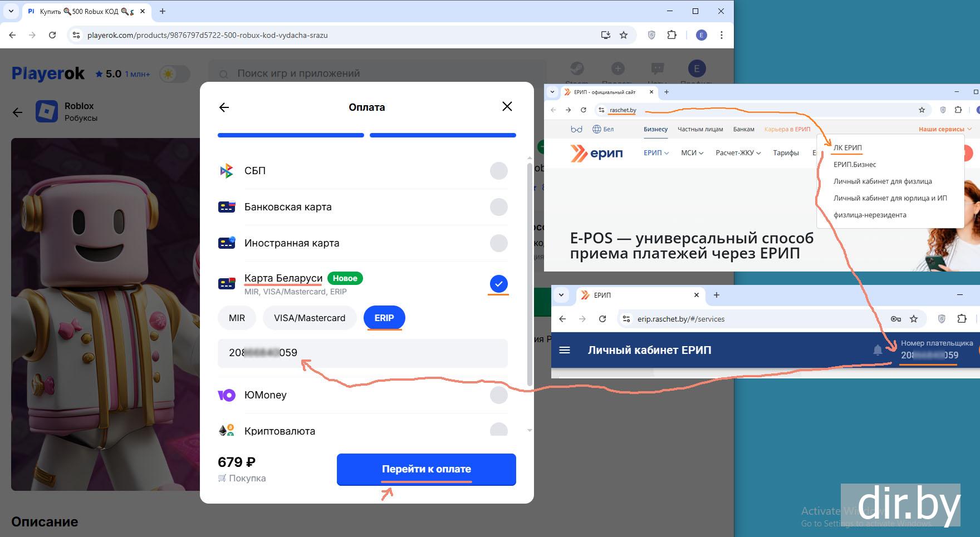This screenshot has height=537, width=980.
Task: Open the Chrome three-dot menu
Action: 721,35
